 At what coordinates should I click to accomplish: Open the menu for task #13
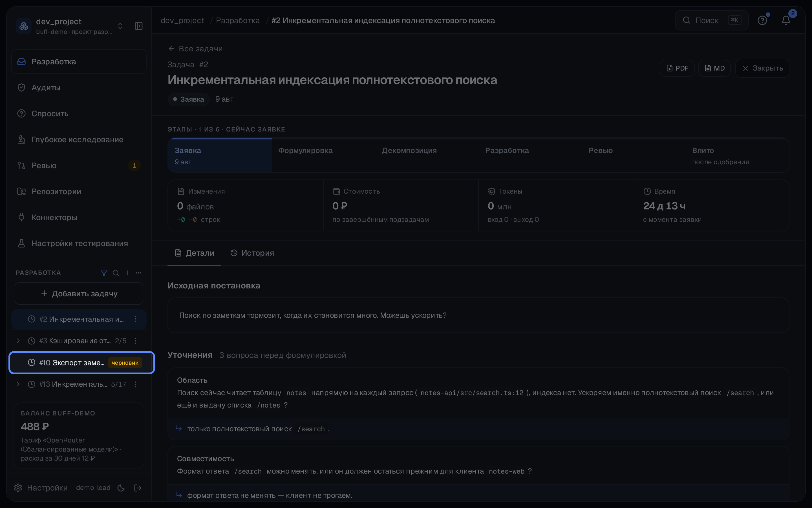pyautogui.click(x=135, y=384)
